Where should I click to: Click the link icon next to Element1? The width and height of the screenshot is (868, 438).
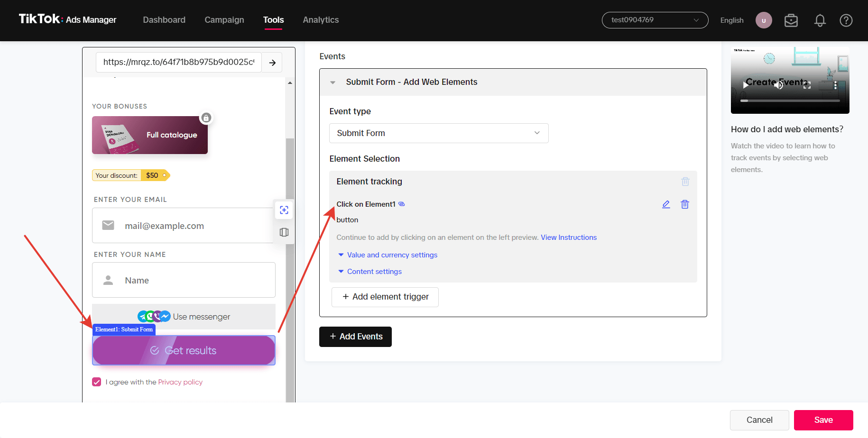click(402, 204)
